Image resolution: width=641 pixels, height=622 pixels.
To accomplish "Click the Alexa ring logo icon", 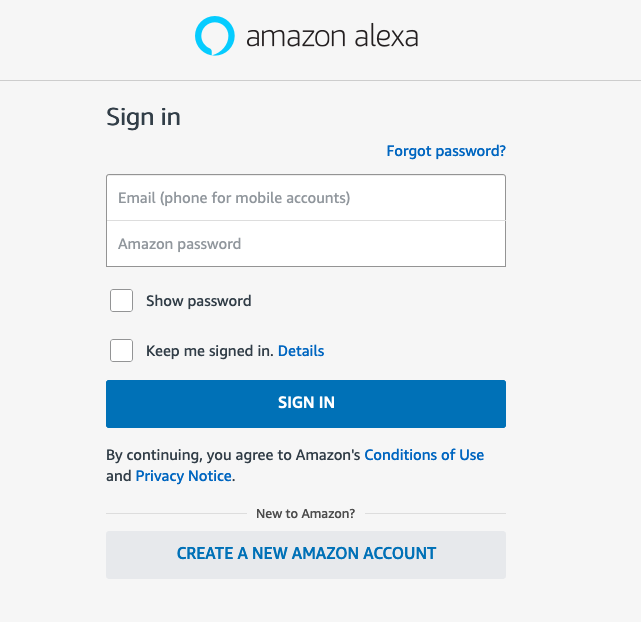I will click(214, 37).
